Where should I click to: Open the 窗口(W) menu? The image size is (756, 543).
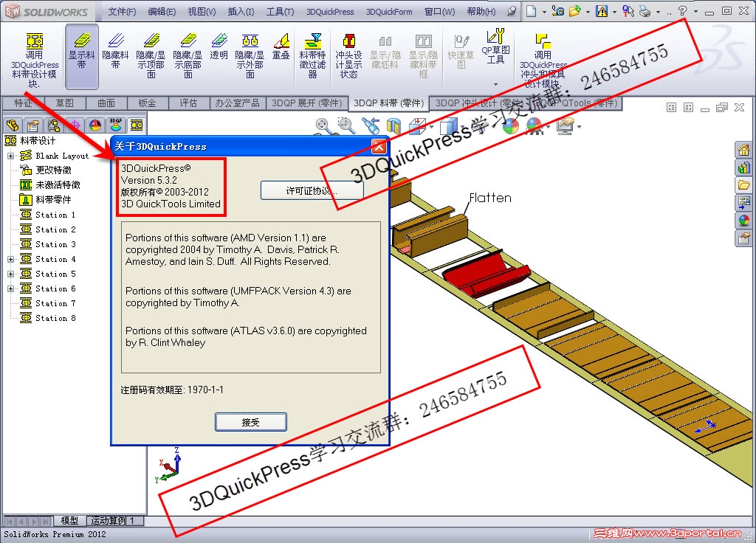tap(440, 12)
